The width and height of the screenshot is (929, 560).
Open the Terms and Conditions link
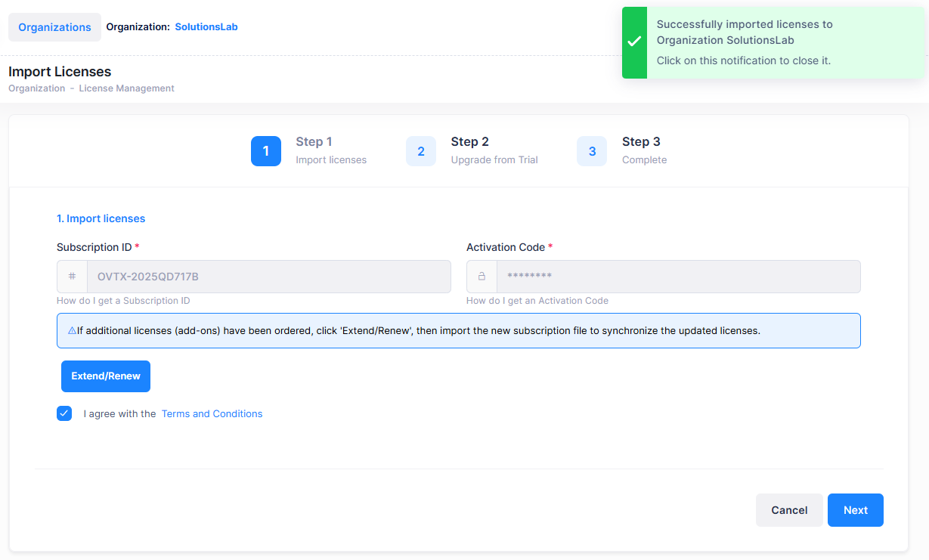coord(212,414)
